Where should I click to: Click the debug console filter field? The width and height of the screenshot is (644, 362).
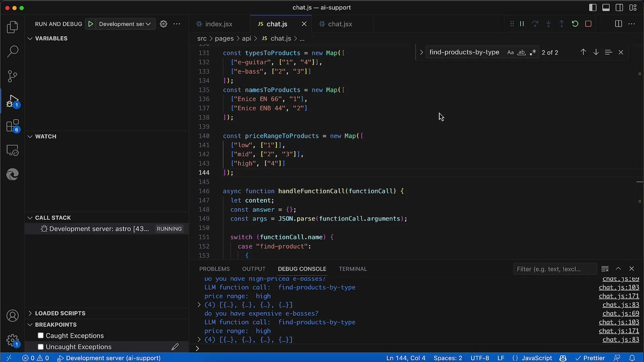coord(555,269)
